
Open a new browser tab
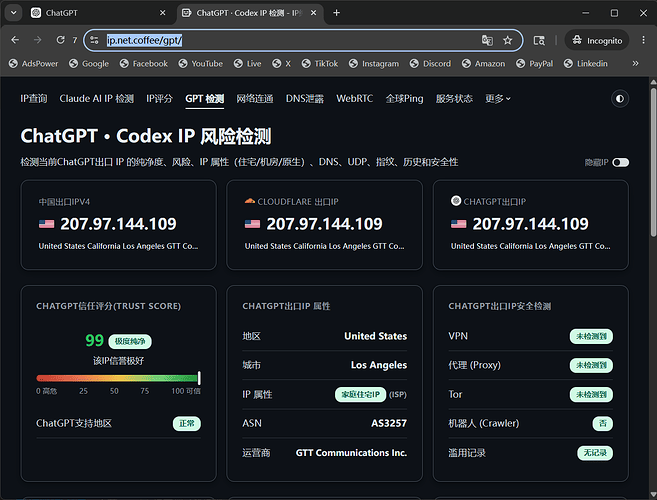click(336, 13)
